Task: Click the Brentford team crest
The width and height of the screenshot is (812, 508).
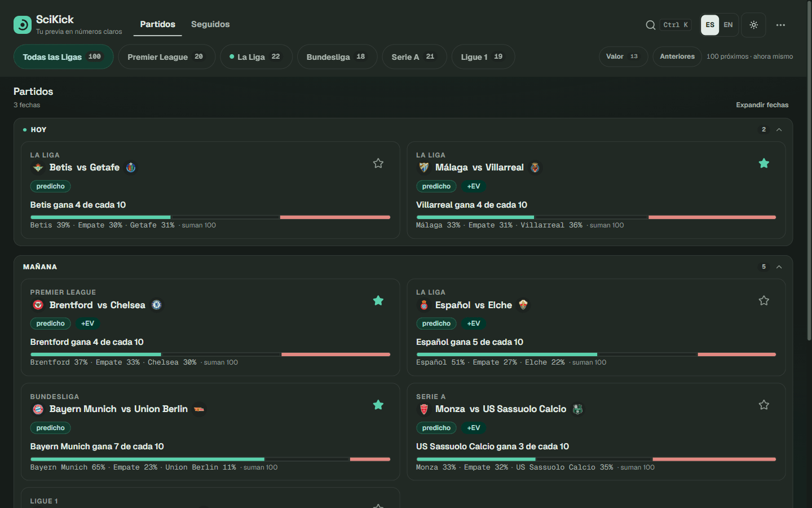Action: [x=38, y=305]
